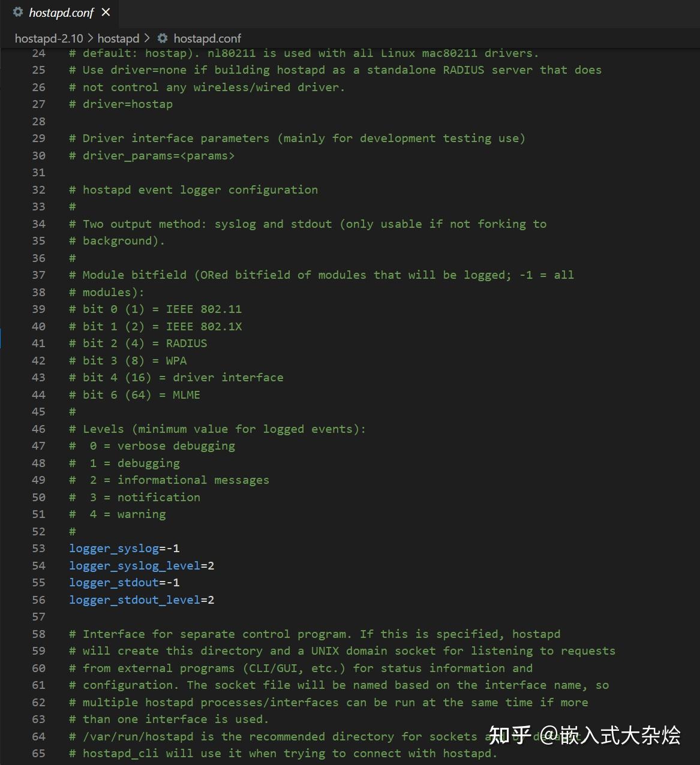Click the chevron after hostapd-2.10 breadcrumb

[x=91, y=38]
